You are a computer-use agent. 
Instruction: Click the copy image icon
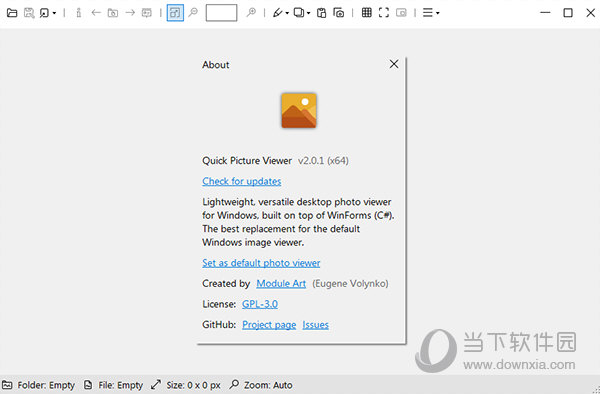299,13
